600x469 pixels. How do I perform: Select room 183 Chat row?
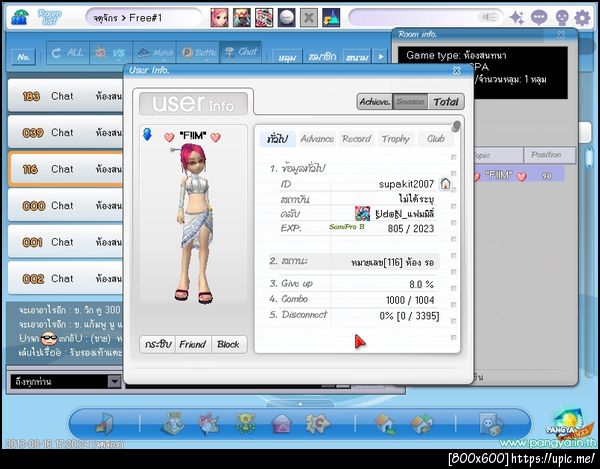pyautogui.click(x=66, y=96)
